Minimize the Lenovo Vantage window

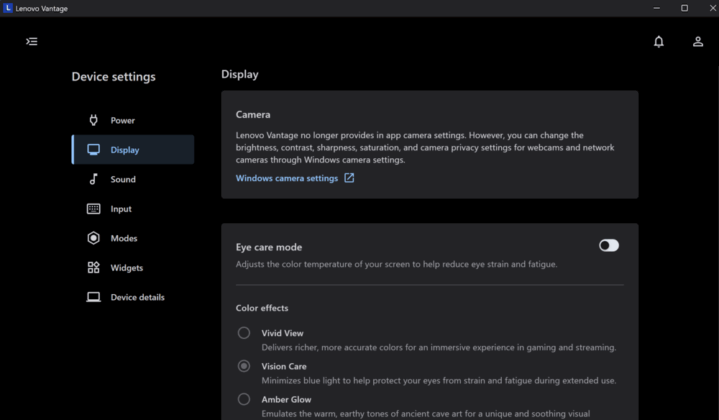[657, 8]
